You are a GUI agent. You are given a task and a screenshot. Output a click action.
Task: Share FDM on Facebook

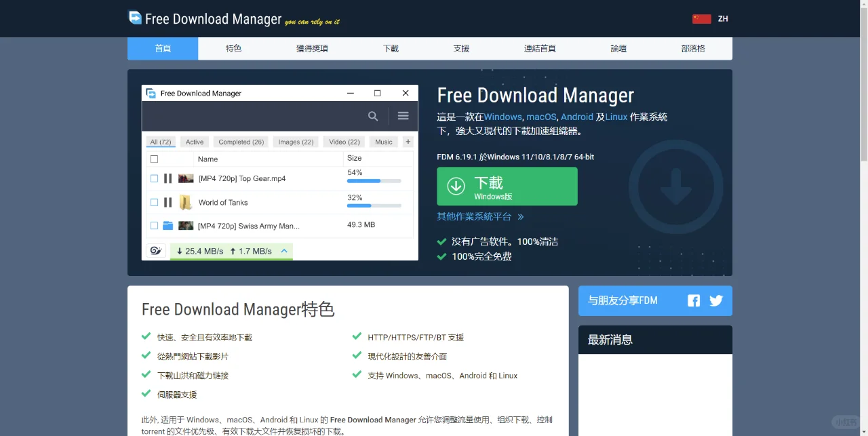(x=694, y=300)
